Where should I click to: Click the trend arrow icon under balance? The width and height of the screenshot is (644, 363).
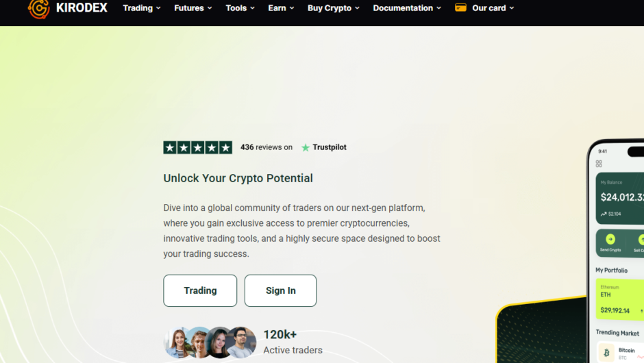point(604,214)
